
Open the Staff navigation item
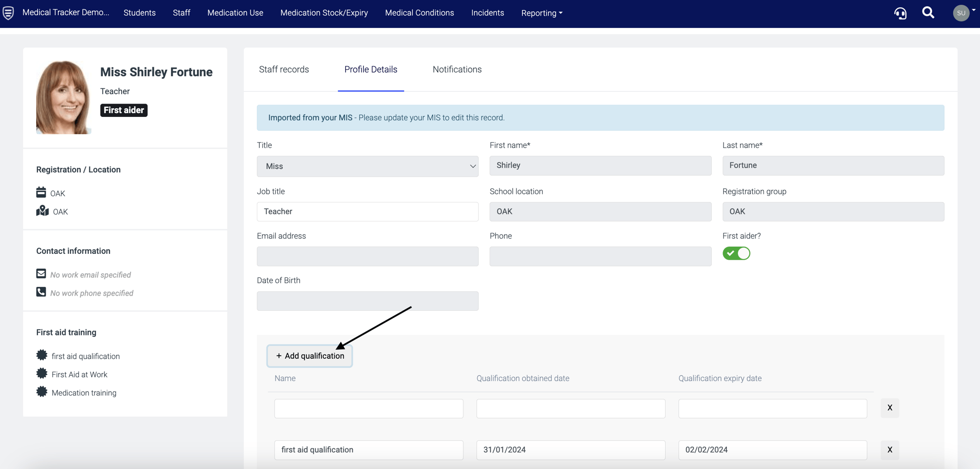pyautogui.click(x=181, y=13)
